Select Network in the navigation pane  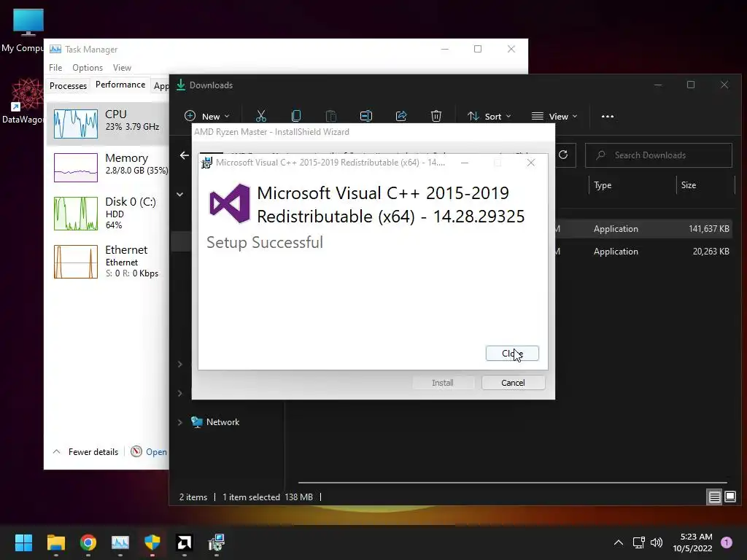[222, 422]
